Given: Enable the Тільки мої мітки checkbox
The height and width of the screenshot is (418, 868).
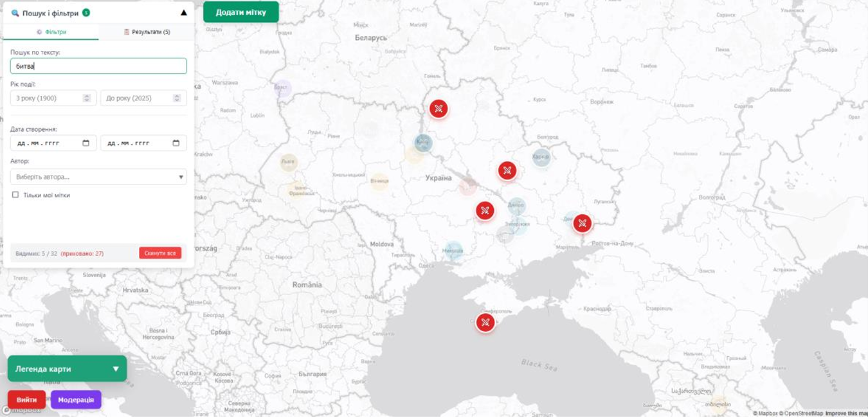Looking at the screenshot, I should [x=15, y=195].
